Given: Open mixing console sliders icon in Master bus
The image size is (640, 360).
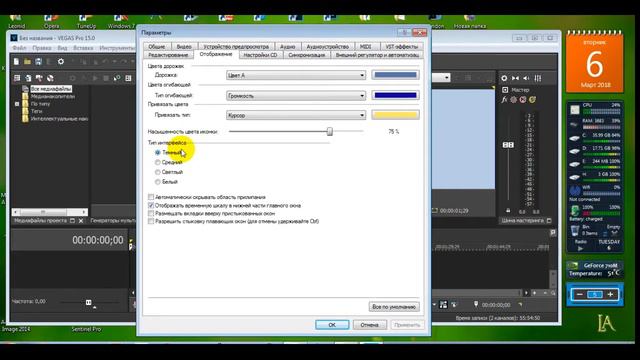Looking at the screenshot, I should coord(538,78).
